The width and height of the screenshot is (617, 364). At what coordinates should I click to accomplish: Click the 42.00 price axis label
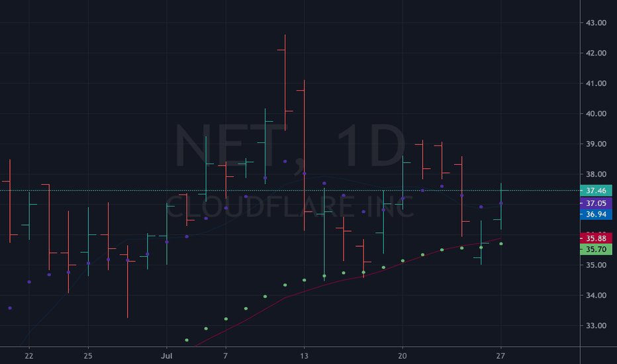tap(596, 53)
